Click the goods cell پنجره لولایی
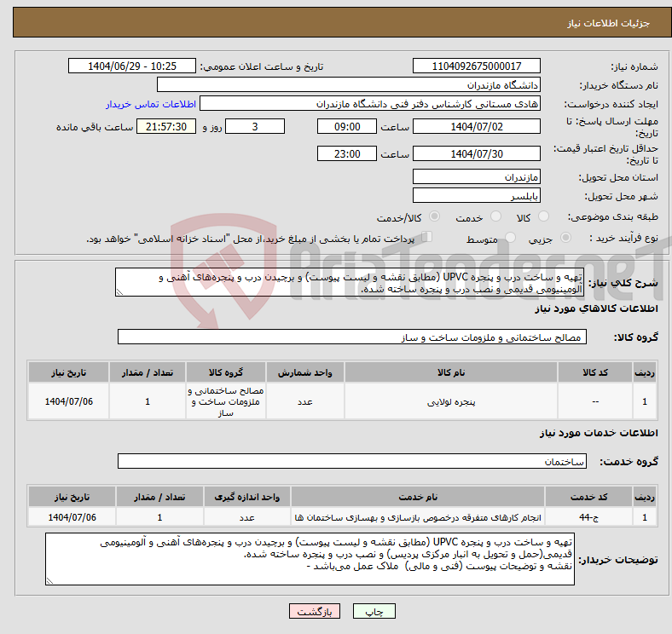 click(x=451, y=401)
